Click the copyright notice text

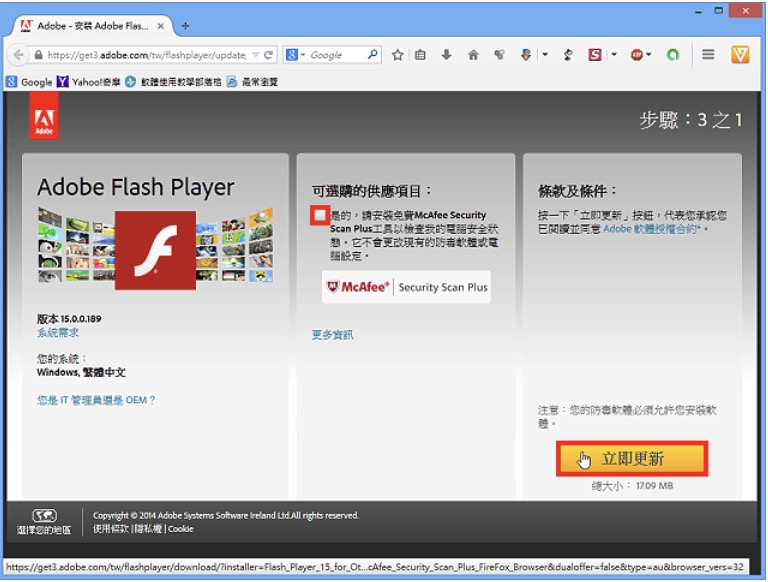[226, 515]
